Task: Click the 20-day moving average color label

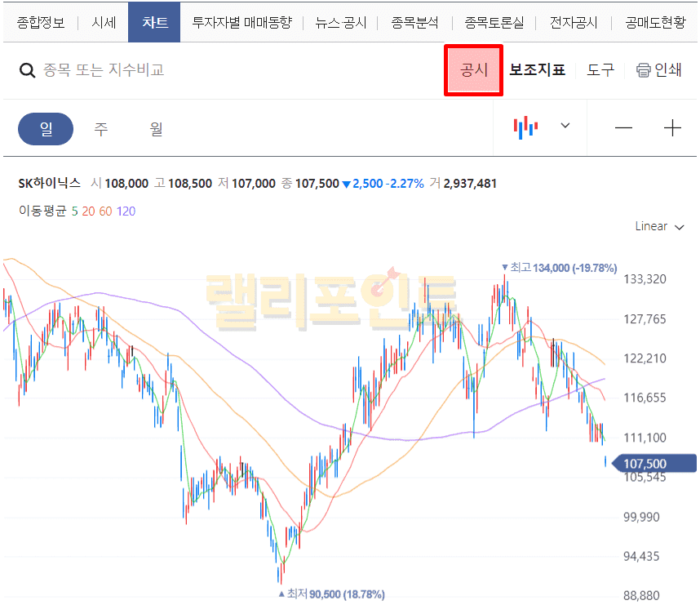Action: (x=88, y=211)
